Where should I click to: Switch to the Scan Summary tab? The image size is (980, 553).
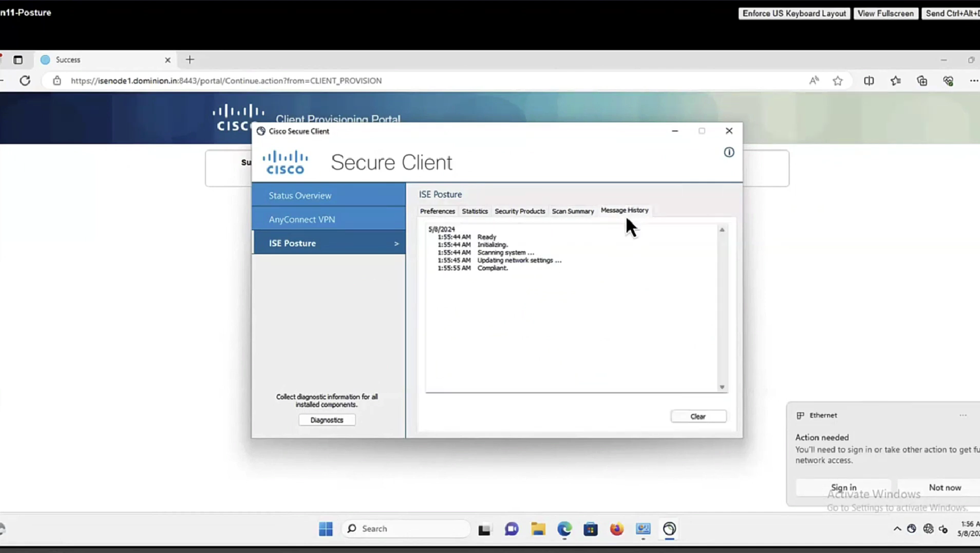[x=572, y=211]
